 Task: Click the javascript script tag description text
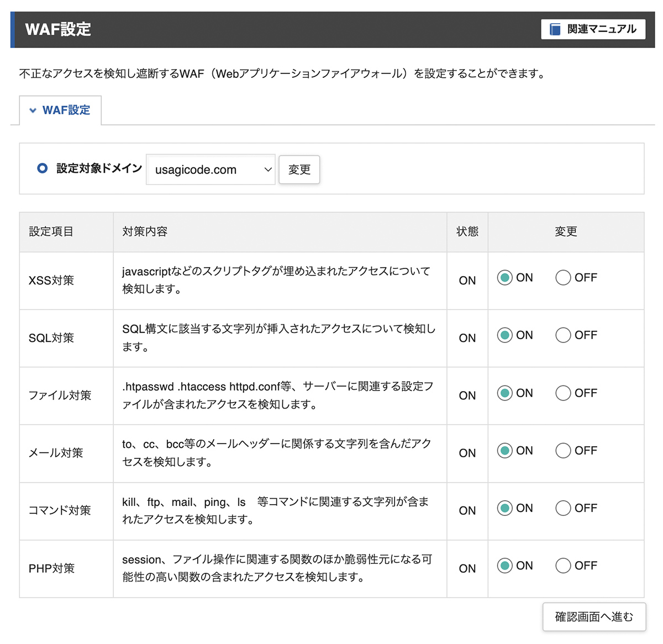[276, 280]
